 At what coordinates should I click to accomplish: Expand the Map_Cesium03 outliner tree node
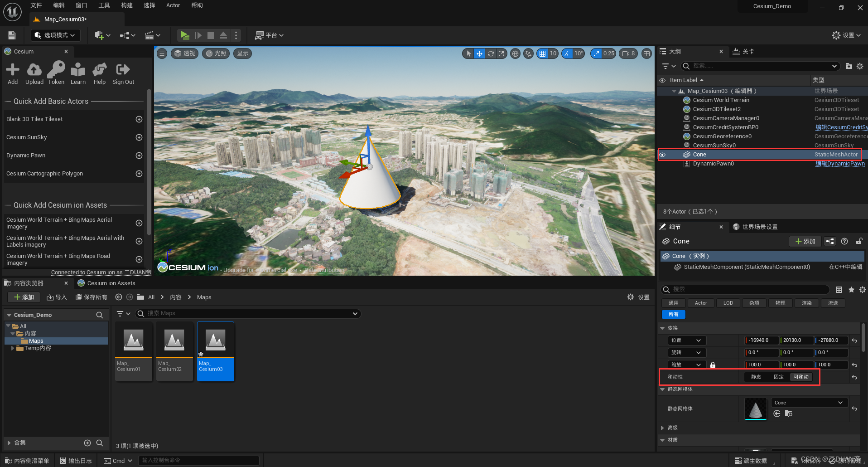(674, 91)
